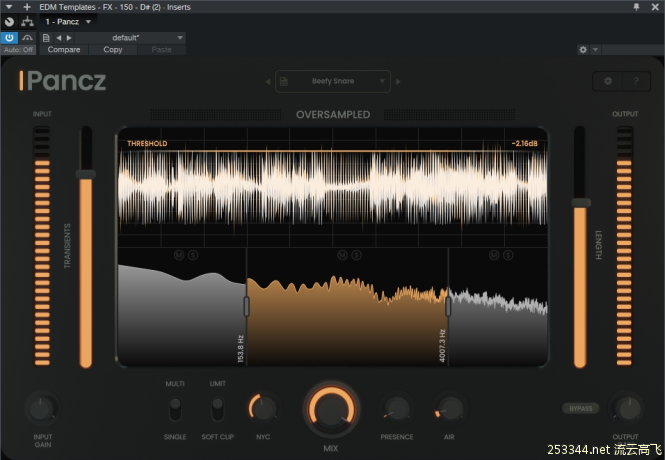
Task: Mute the low band (M button)
Action: click(179, 255)
